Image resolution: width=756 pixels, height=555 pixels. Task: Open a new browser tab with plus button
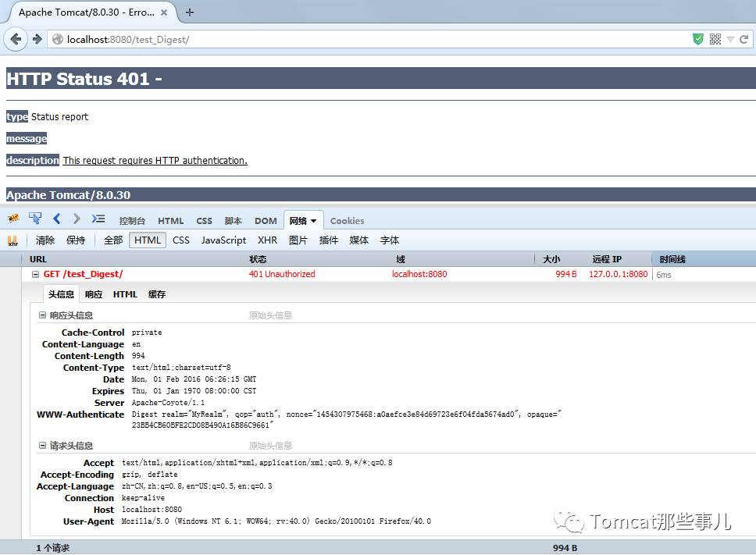pyautogui.click(x=190, y=12)
